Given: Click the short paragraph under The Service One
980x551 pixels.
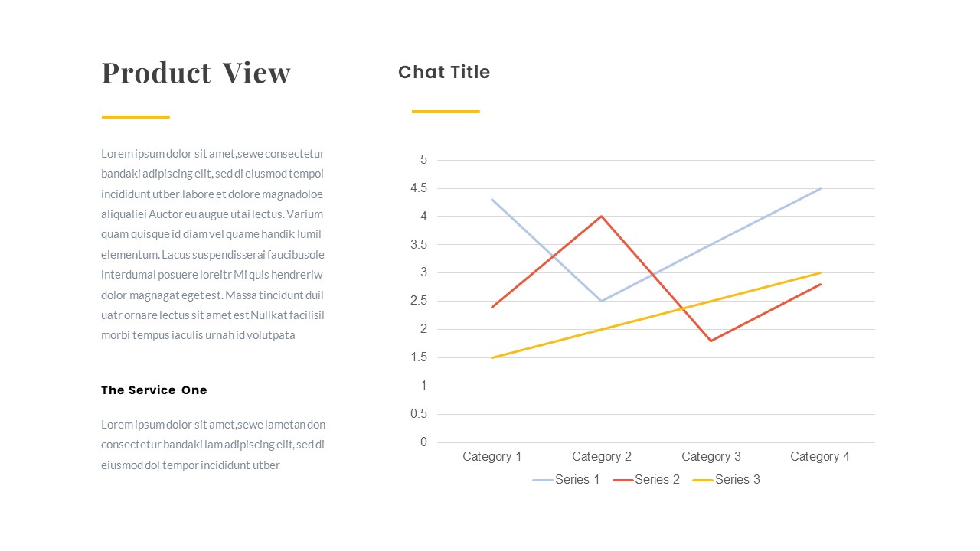Looking at the screenshot, I should [213, 445].
